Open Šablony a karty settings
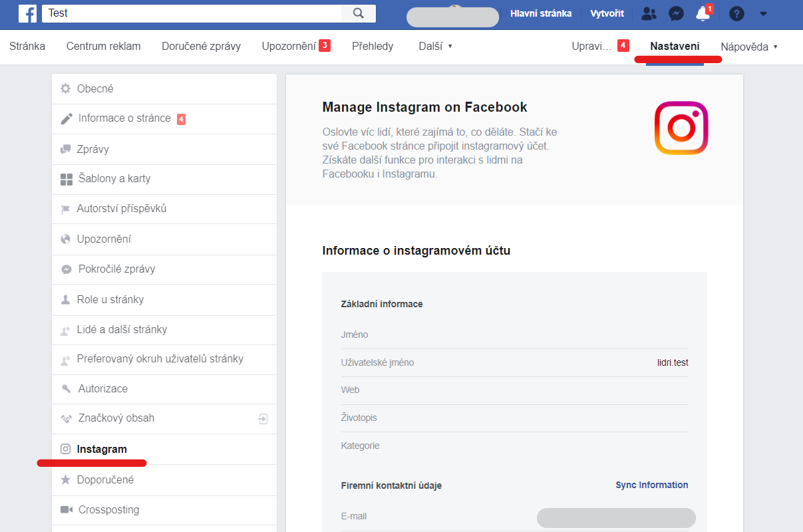Viewport: 803px width, 532px height. pos(164,179)
